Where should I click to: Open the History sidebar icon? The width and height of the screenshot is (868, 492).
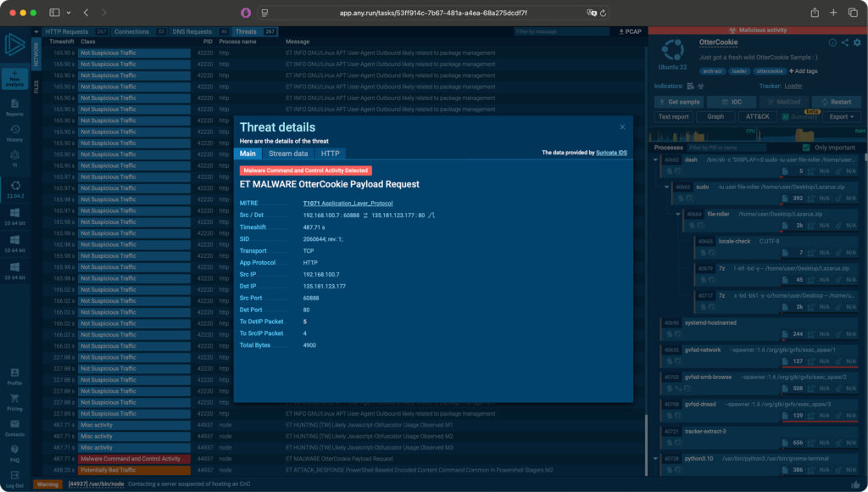(x=14, y=133)
